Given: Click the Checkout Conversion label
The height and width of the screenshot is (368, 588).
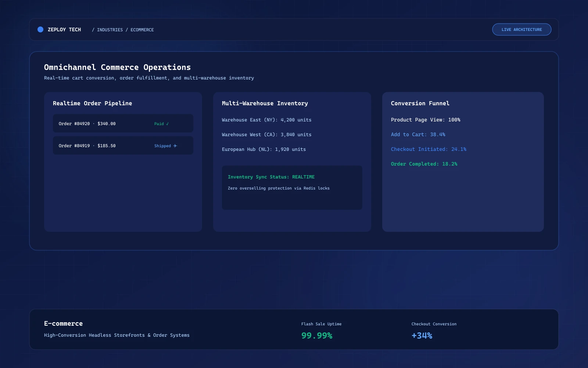Looking at the screenshot, I should [434, 324].
